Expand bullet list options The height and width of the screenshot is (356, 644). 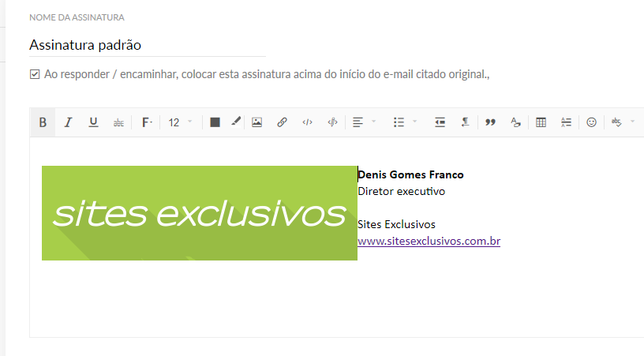click(414, 122)
